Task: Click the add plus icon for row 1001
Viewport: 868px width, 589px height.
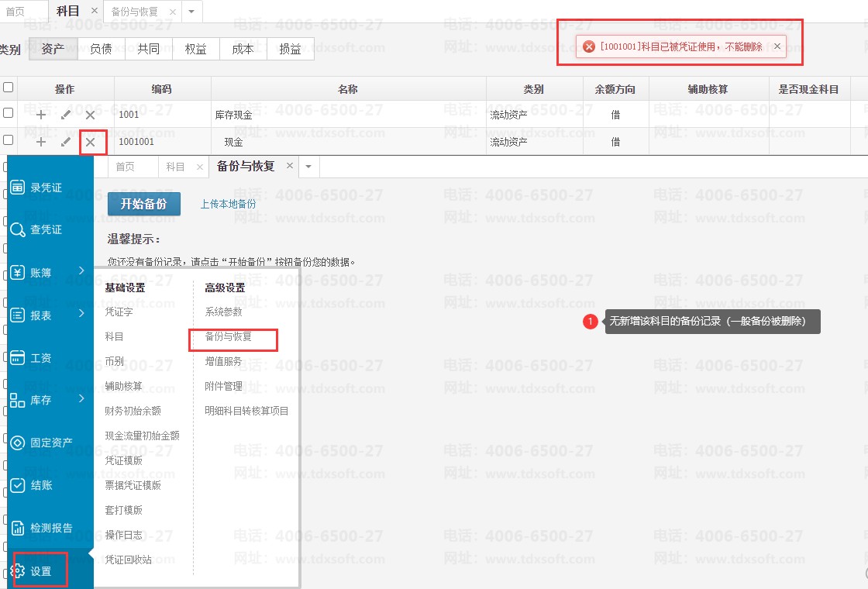Action: tap(41, 115)
